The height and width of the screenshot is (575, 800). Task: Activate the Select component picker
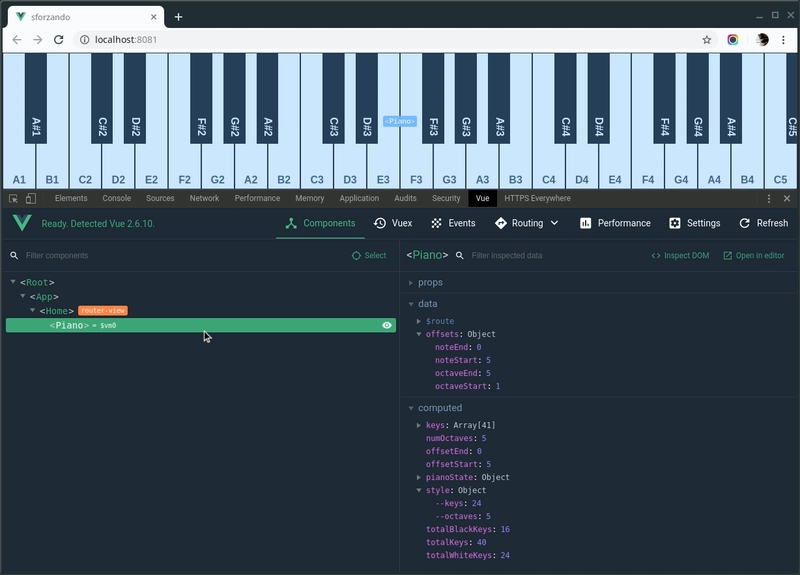point(369,256)
